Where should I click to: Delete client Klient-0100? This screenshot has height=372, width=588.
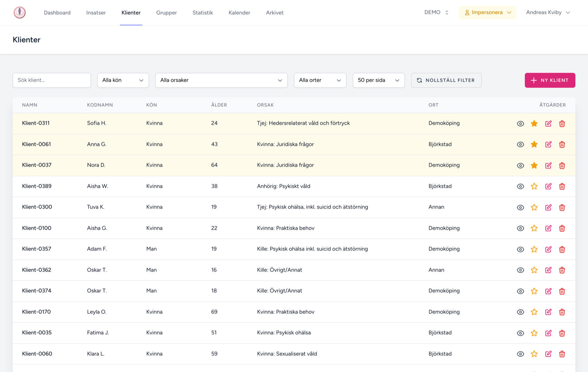coord(562,228)
